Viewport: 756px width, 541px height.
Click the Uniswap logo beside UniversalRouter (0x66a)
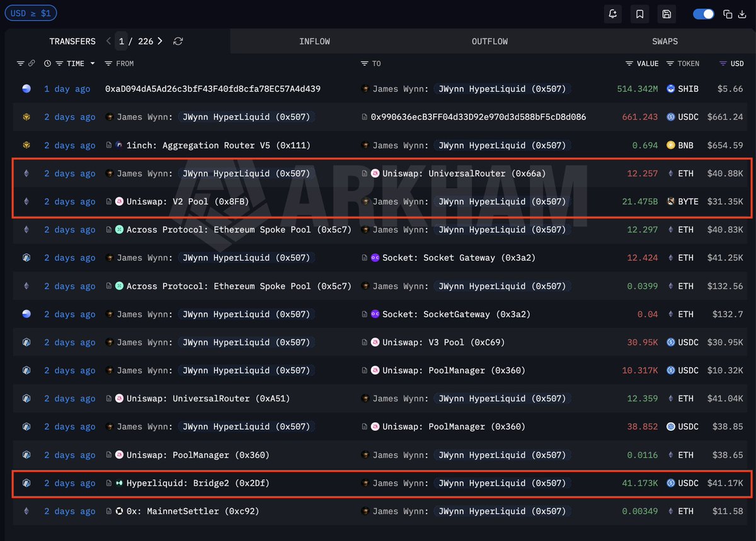coord(375,173)
